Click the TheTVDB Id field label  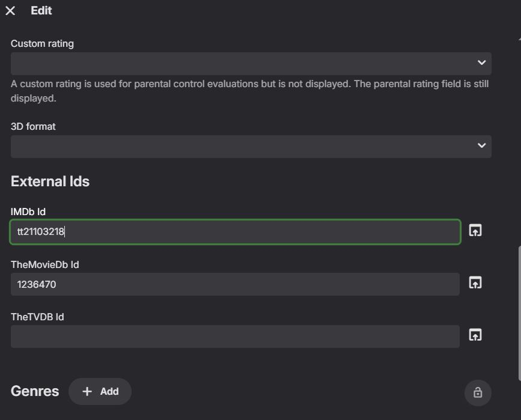click(x=37, y=317)
